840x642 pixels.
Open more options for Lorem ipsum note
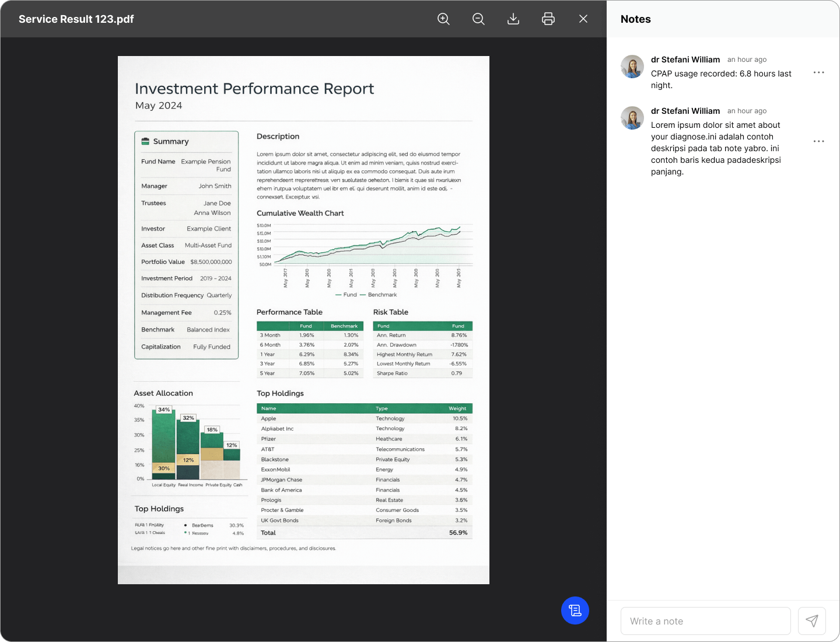(819, 141)
